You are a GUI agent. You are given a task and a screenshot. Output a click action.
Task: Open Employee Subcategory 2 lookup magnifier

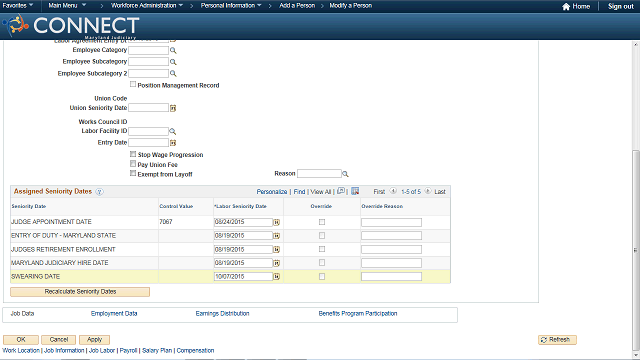pyautogui.click(x=173, y=73)
